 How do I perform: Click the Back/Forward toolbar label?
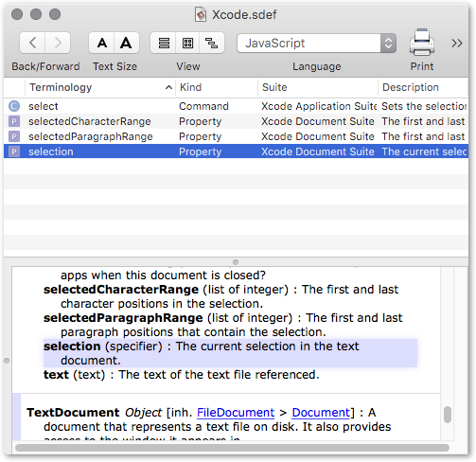[x=45, y=66]
